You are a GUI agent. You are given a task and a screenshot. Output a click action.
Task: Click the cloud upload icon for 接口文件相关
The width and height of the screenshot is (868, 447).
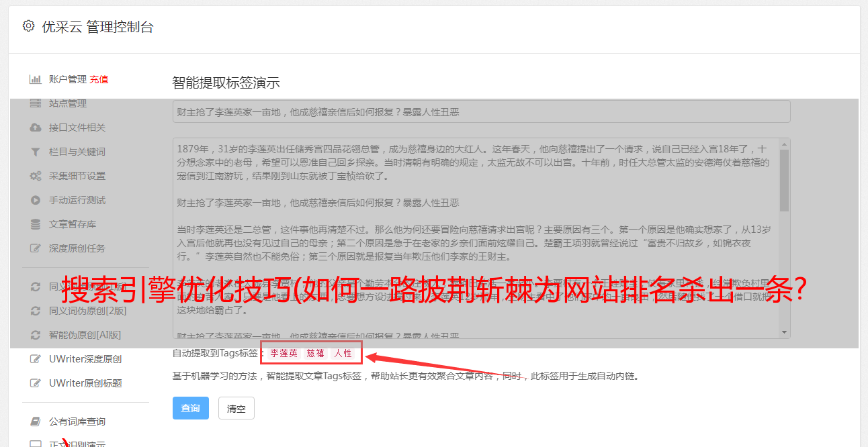36,128
